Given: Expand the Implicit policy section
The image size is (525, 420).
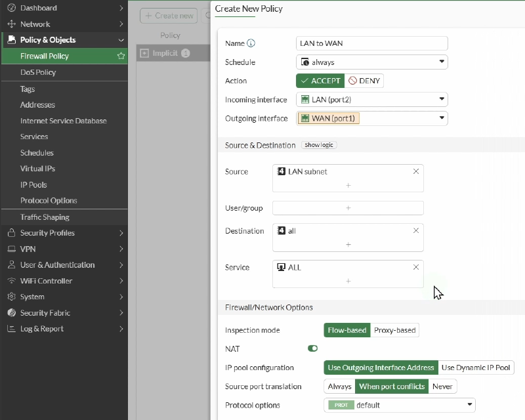Looking at the screenshot, I should 144,53.
